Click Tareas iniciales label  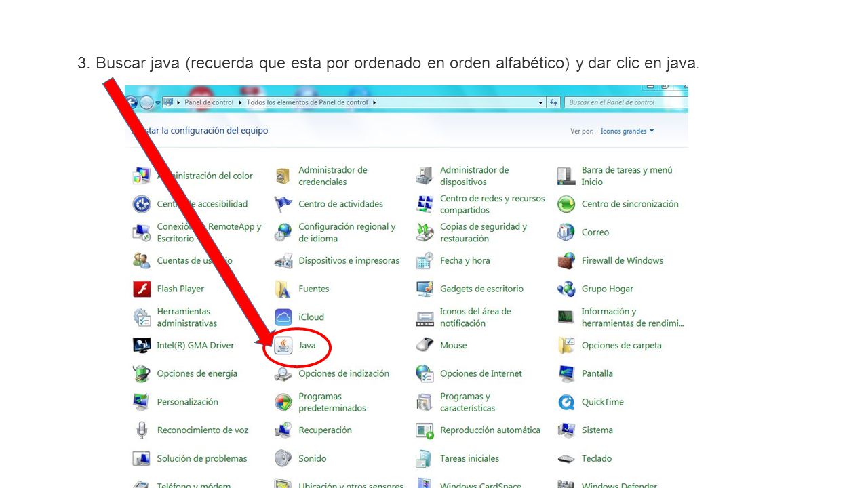(x=469, y=459)
